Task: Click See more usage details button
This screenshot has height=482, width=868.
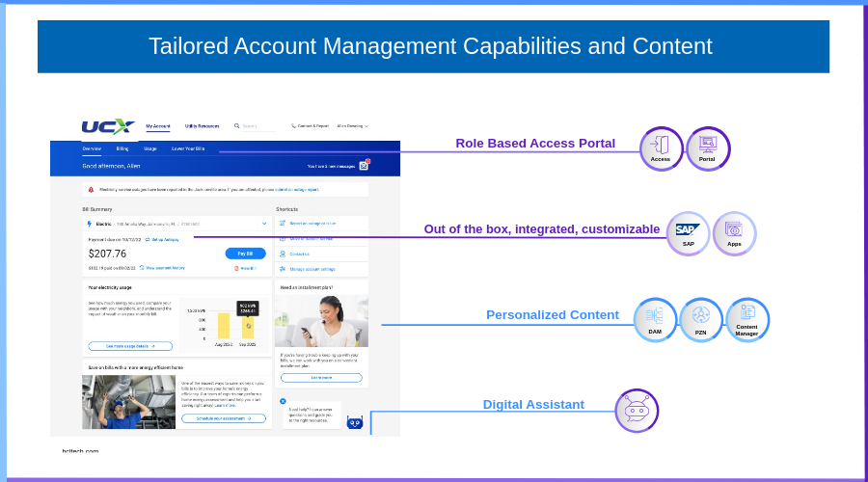Action: [x=130, y=346]
